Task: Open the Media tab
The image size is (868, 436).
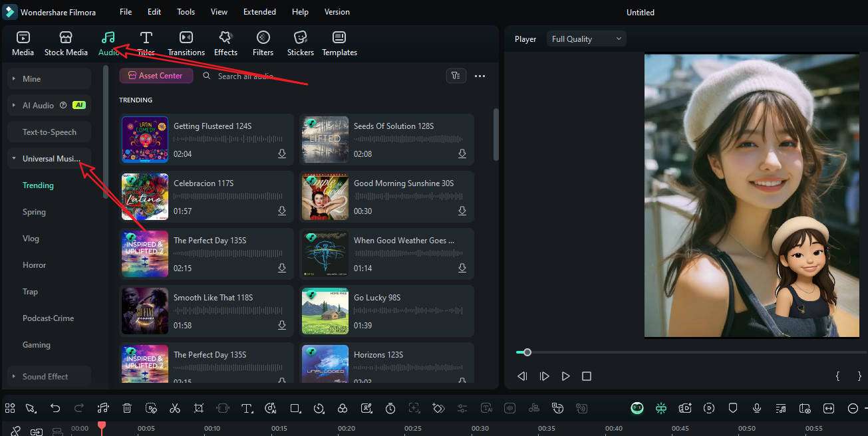Action: (x=23, y=43)
